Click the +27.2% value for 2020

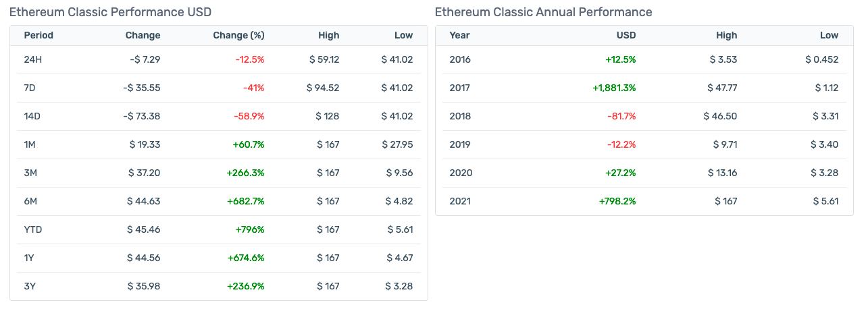(x=621, y=173)
